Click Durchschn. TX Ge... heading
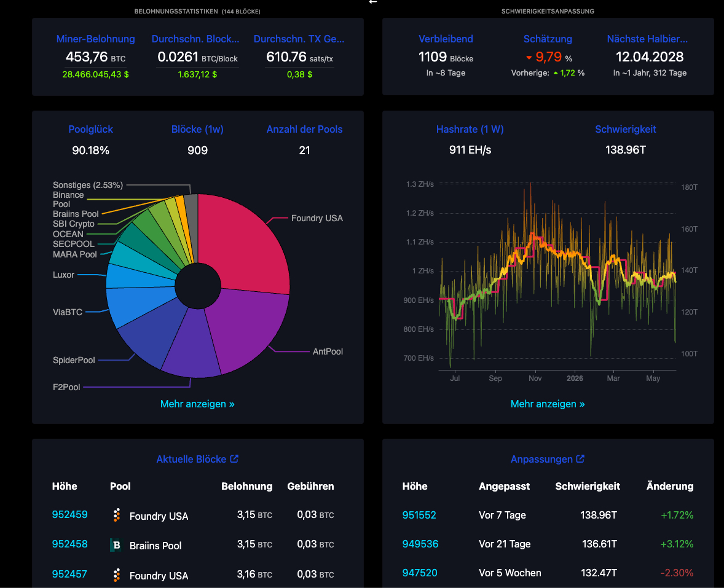724x588 pixels. [299, 39]
